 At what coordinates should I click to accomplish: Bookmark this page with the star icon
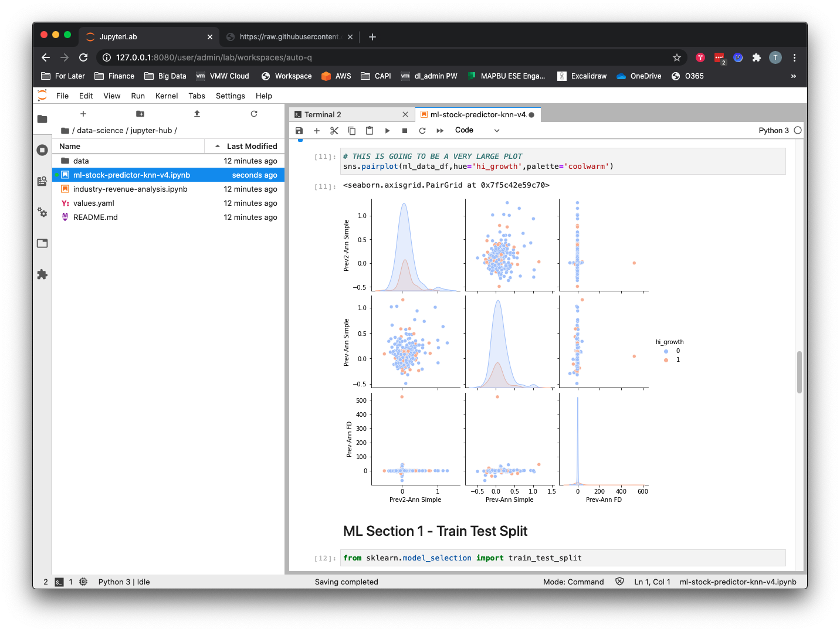tap(677, 57)
